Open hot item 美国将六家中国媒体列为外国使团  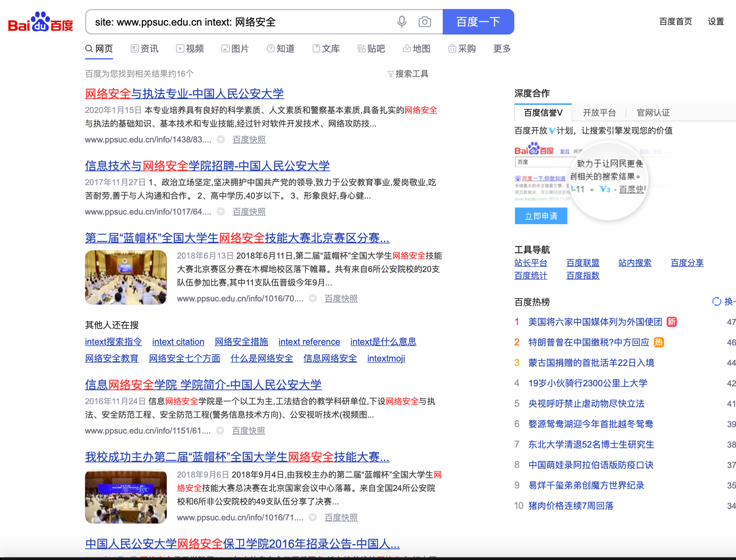(595, 322)
